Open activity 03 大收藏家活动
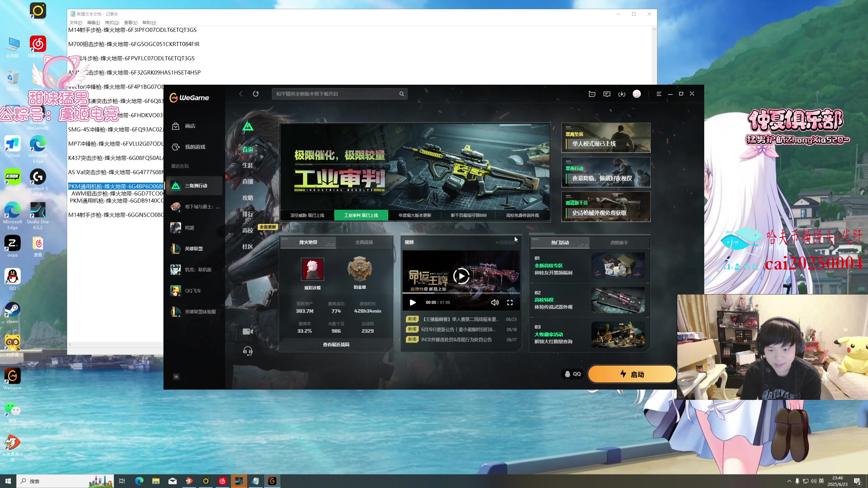 point(590,334)
